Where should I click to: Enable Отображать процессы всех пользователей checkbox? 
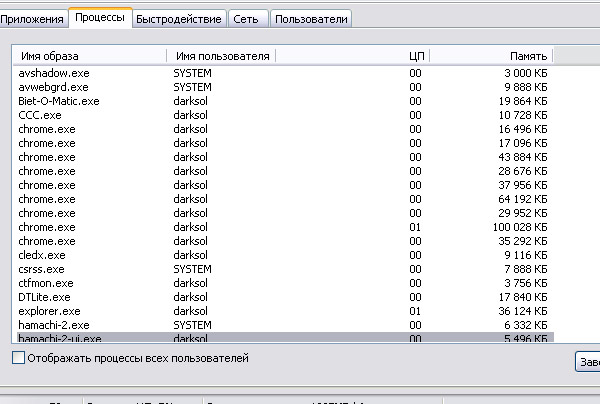click(18, 358)
